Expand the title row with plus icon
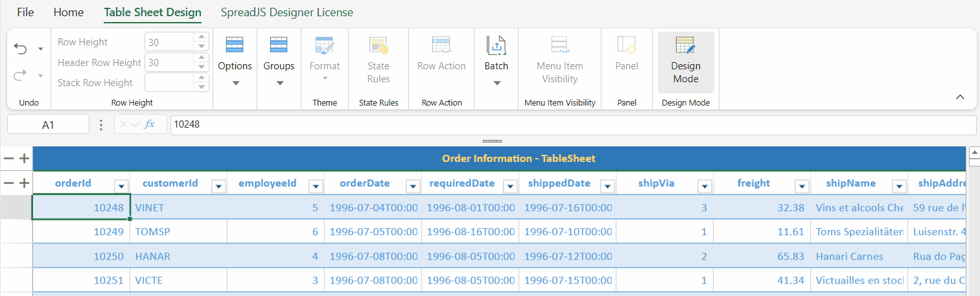This screenshot has height=296, width=980. tap(24, 159)
